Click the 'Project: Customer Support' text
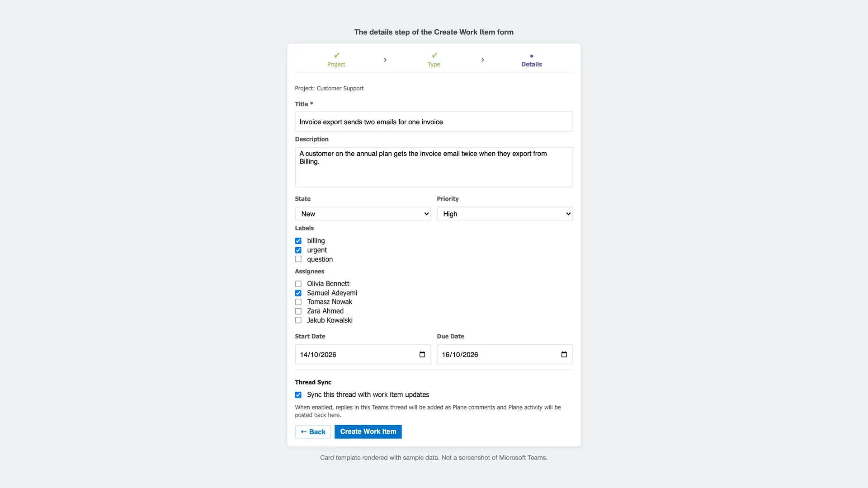Image resolution: width=868 pixels, height=488 pixels. point(330,88)
